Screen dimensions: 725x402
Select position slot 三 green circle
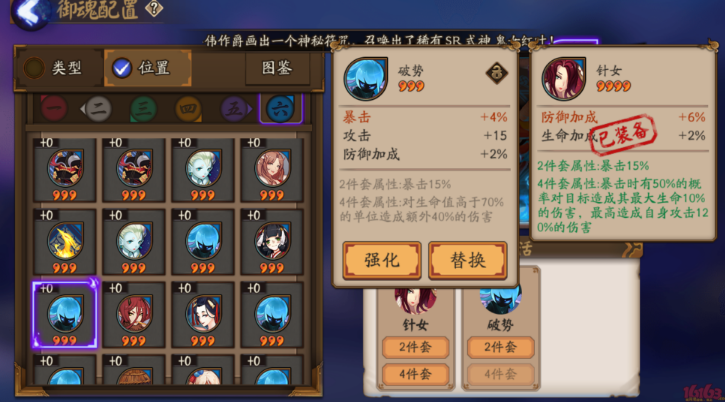pos(143,109)
